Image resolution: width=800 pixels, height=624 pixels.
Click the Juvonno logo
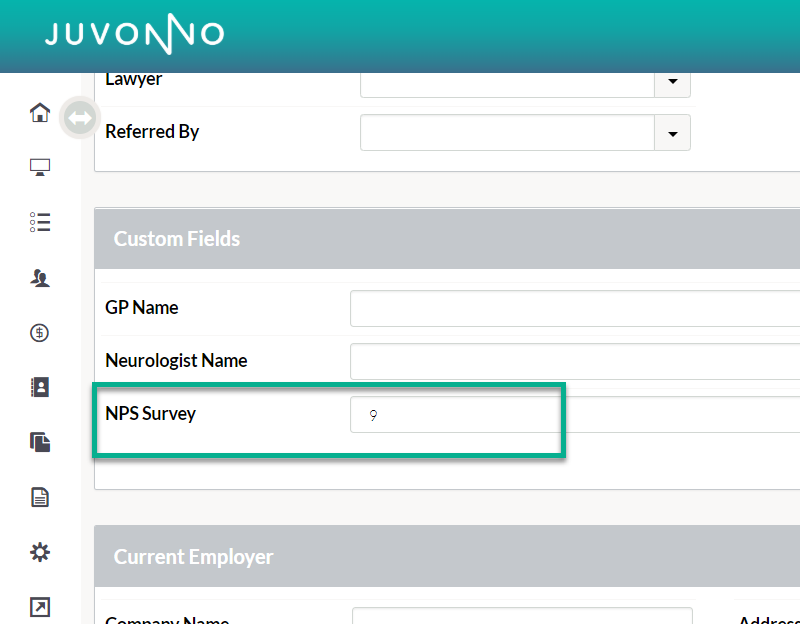coord(134,36)
